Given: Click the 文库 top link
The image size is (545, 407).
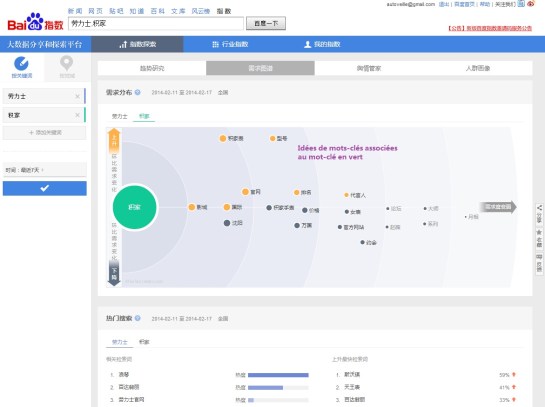Looking at the screenshot, I should (178, 11).
